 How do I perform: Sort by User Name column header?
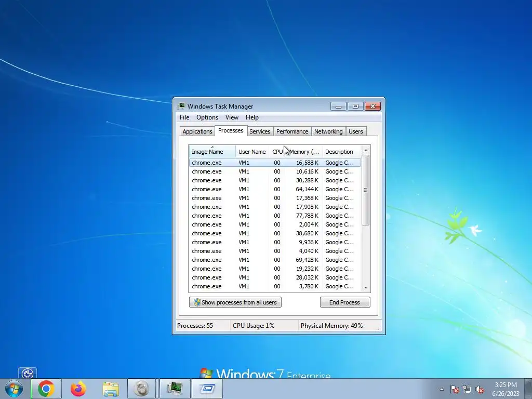click(252, 152)
